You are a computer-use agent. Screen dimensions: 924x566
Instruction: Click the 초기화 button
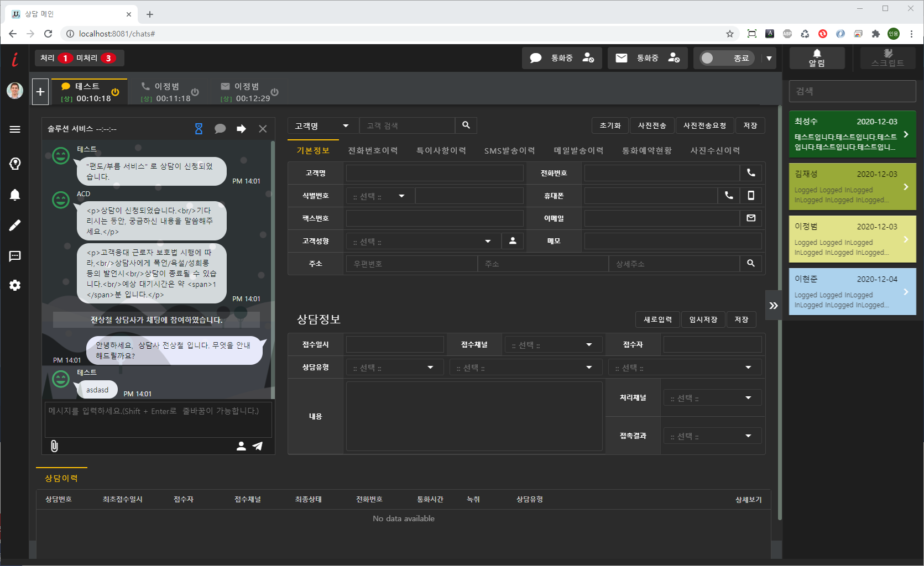pos(610,125)
